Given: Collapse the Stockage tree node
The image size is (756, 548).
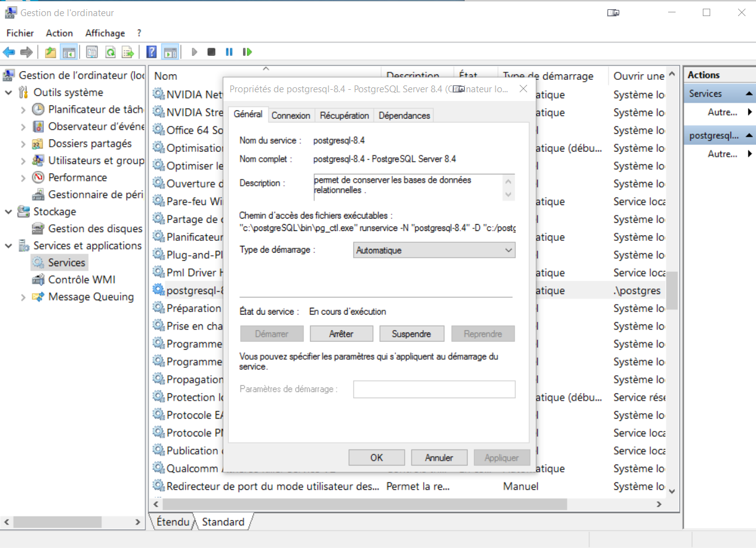Looking at the screenshot, I should (x=9, y=212).
